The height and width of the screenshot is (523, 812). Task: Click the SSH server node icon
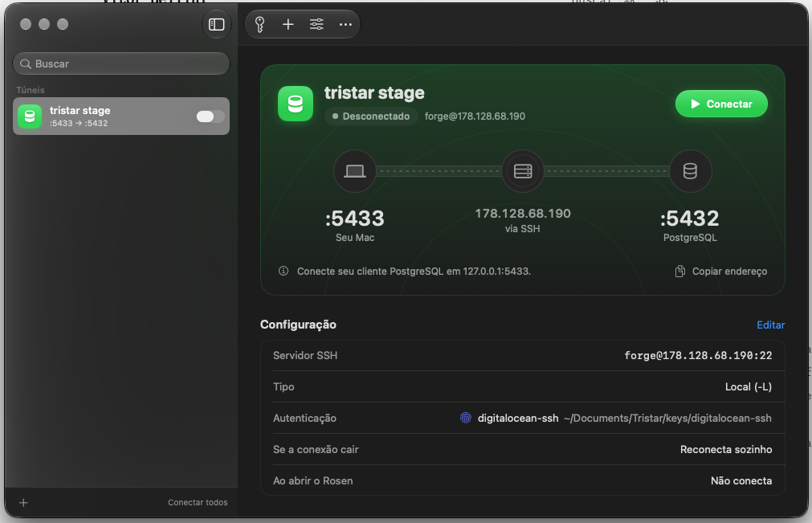pos(523,171)
